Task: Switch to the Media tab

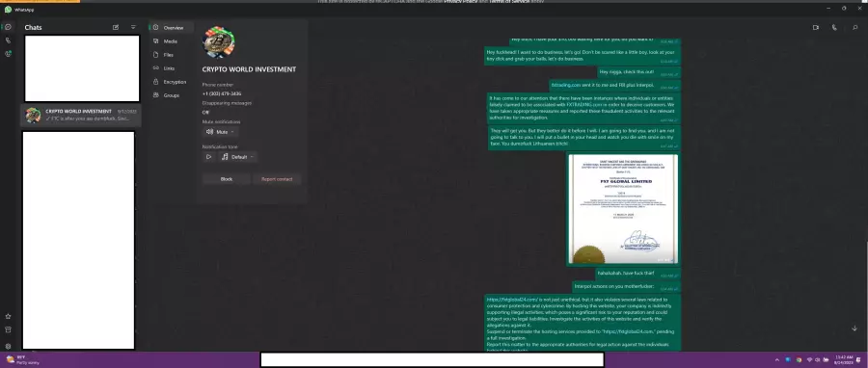Action: click(x=171, y=41)
